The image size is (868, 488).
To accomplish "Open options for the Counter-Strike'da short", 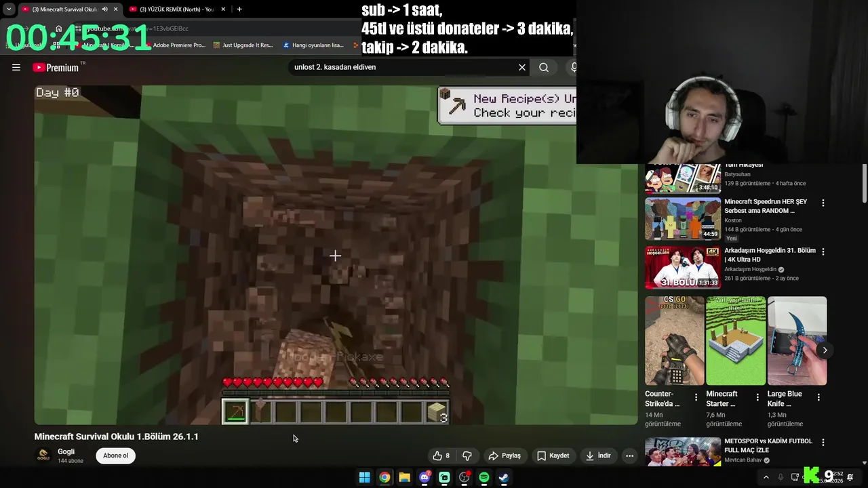I will pos(696,398).
